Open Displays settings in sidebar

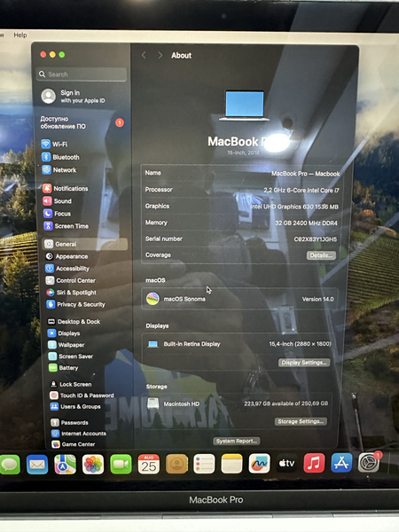click(64, 333)
